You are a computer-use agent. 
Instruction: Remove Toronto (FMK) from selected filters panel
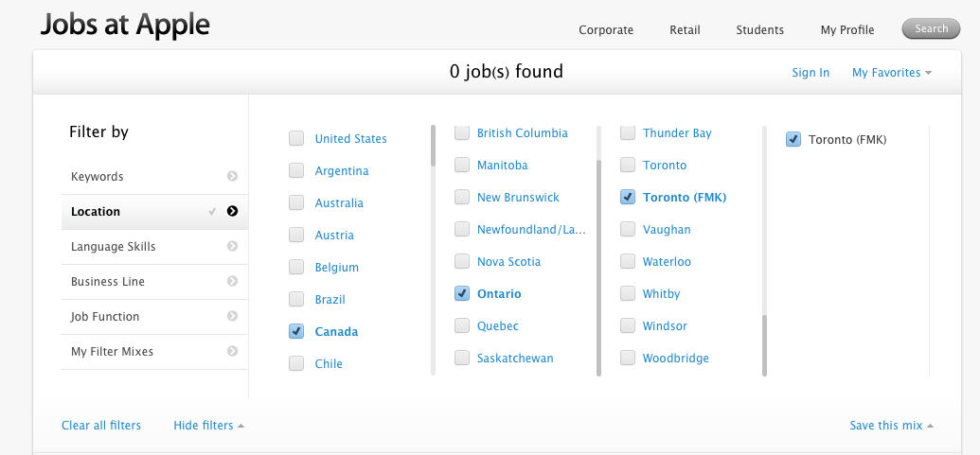793,140
